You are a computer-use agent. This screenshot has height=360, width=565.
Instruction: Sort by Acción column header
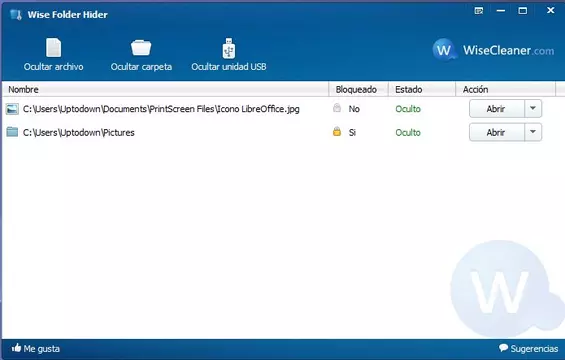[x=506, y=89]
